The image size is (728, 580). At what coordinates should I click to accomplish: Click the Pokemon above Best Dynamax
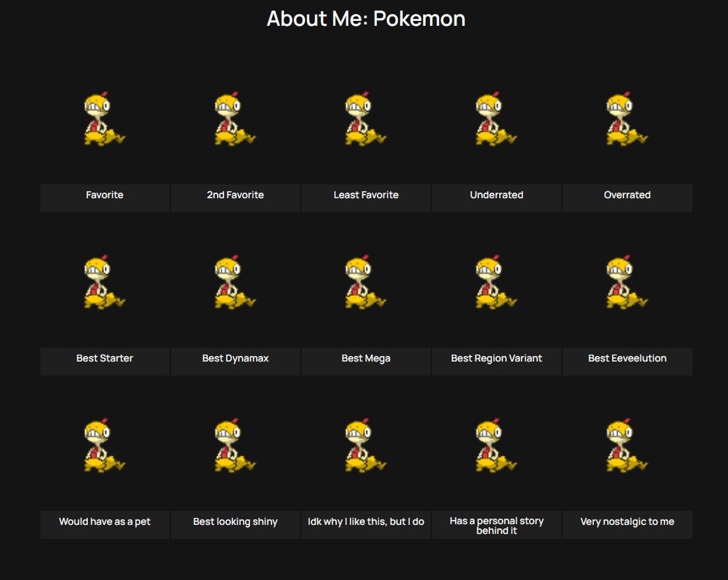[235, 282]
